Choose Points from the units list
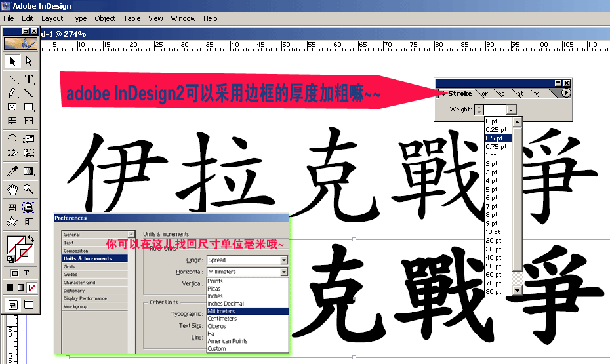This screenshot has width=610, height=364. pyautogui.click(x=248, y=281)
